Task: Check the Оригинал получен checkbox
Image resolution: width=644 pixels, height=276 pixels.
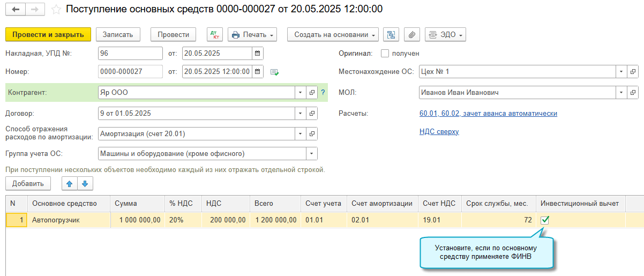Action: [385, 54]
